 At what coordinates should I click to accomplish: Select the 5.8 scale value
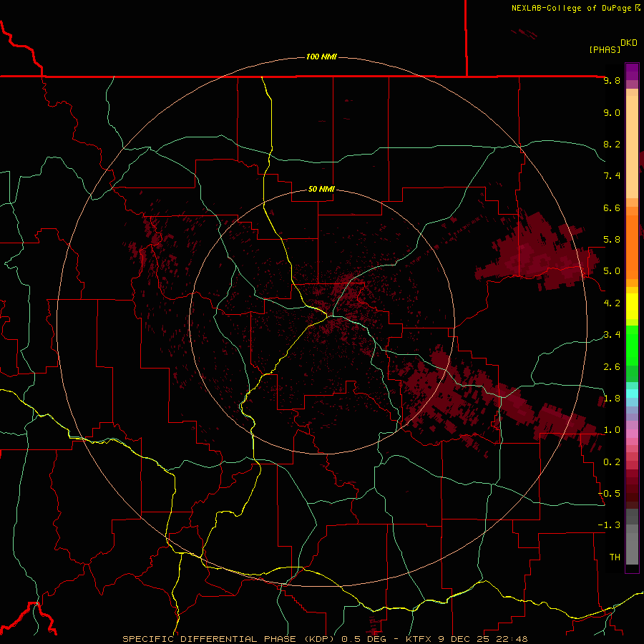(x=612, y=240)
